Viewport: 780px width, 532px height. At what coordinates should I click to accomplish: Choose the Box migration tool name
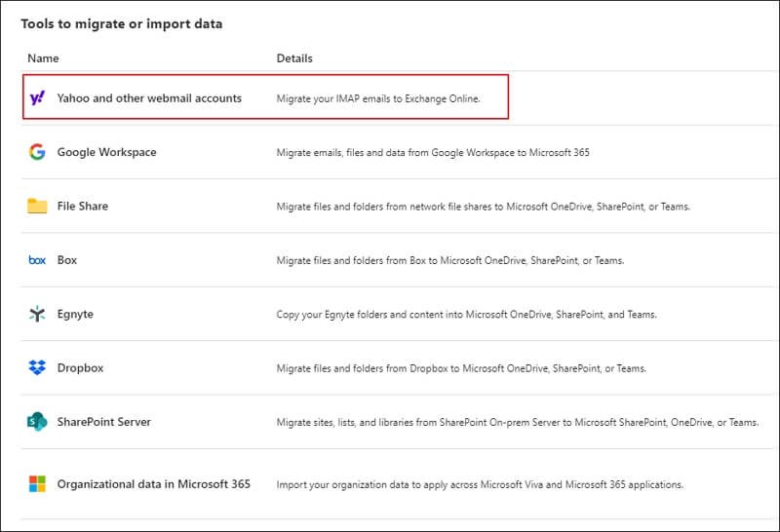67,260
